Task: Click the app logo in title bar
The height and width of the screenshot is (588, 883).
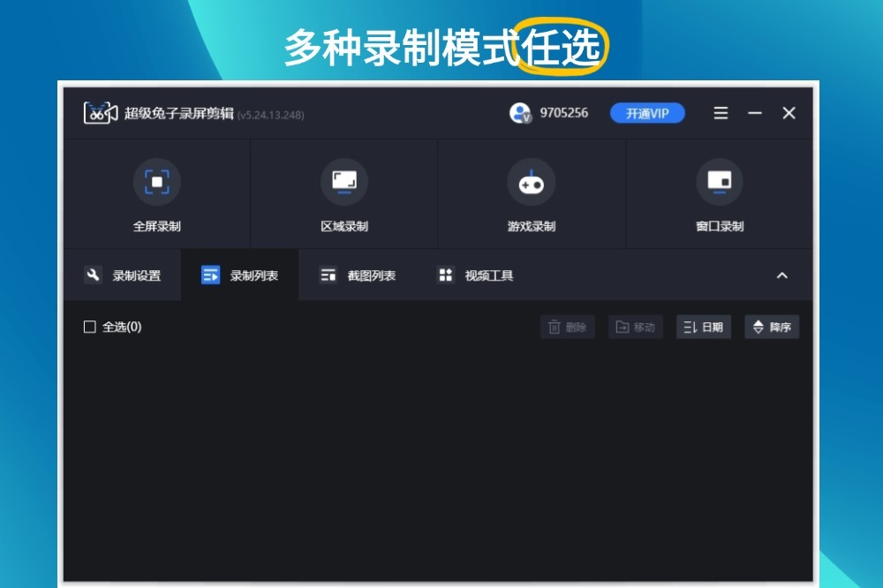Action: pyautogui.click(x=101, y=113)
